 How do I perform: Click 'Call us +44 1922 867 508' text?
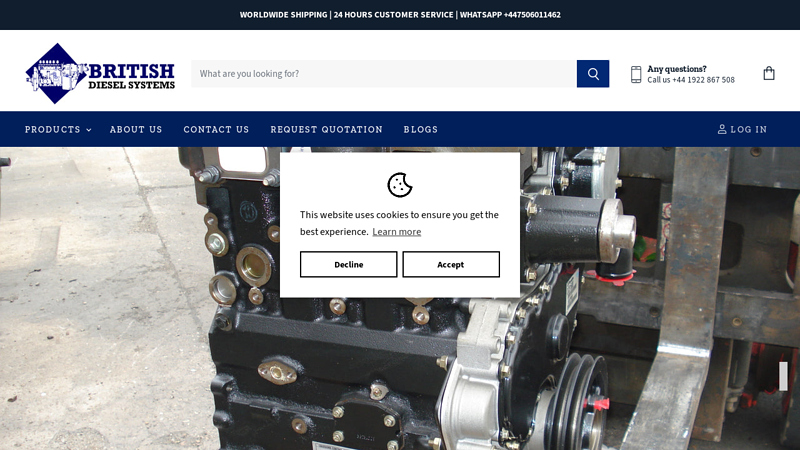coord(691,80)
